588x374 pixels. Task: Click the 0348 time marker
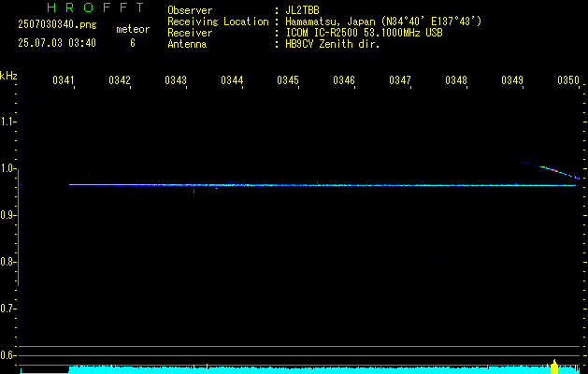tap(456, 79)
